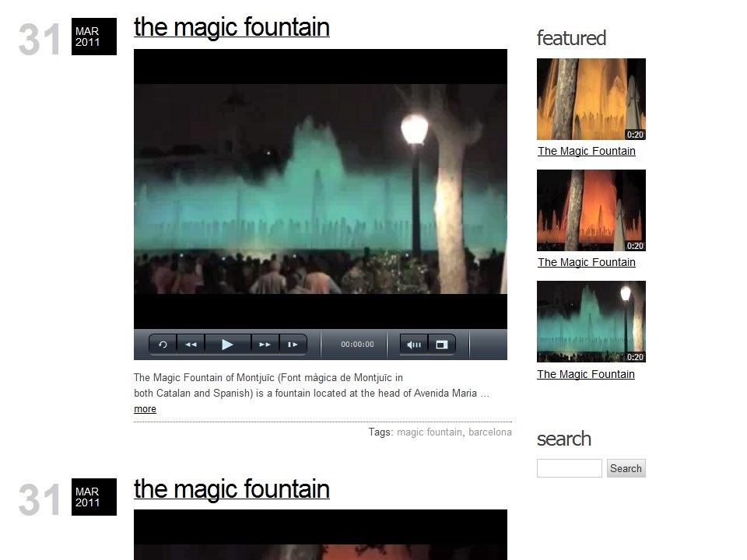
Task: Click the 'more' link under description
Action: tap(145, 409)
